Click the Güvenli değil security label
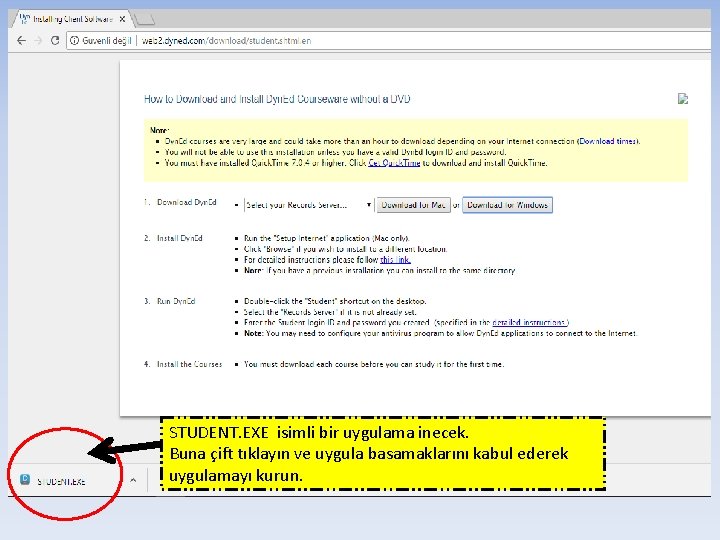Screen dimensions: 720x540 click(x=107, y=41)
